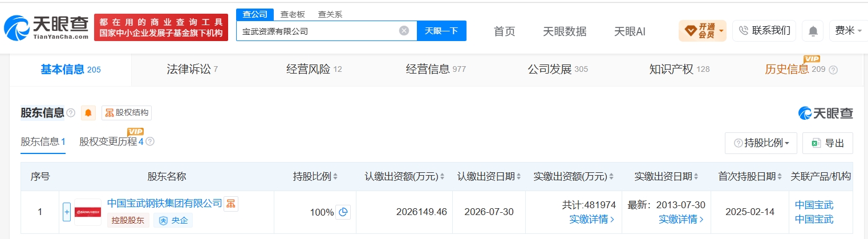Expand the 开通会员 membership dropdown
This screenshot has height=239, width=868.
(x=703, y=31)
